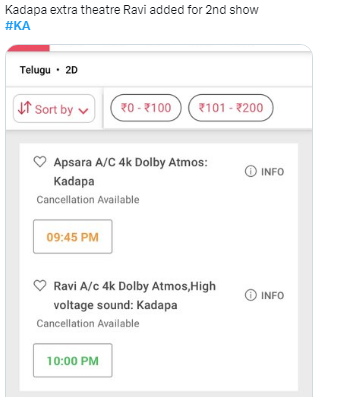362x397 pixels.
Task: Click Ravi A/c 4k Dolby Atmos theatre name
Action: click(x=135, y=295)
